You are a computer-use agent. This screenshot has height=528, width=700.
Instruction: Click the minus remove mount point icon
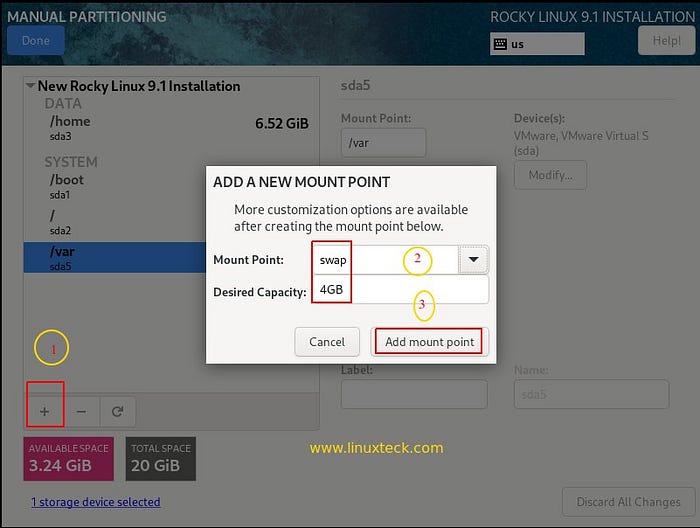81,411
